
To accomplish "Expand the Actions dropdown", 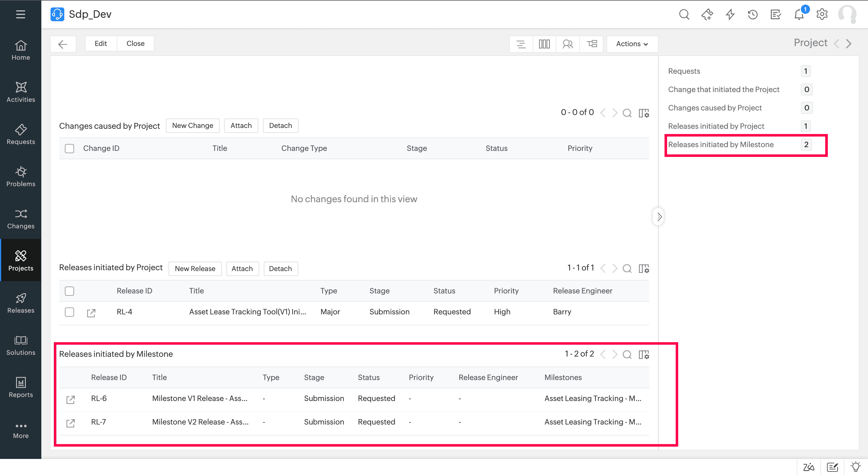I will [x=632, y=44].
